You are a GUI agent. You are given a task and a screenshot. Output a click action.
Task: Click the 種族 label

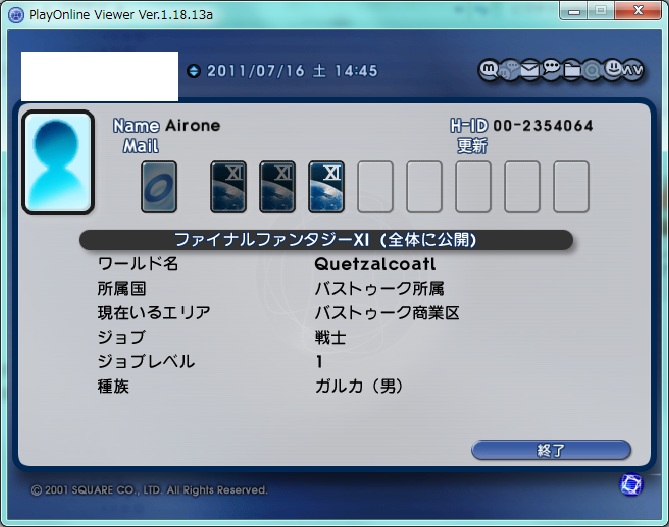tap(113, 386)
